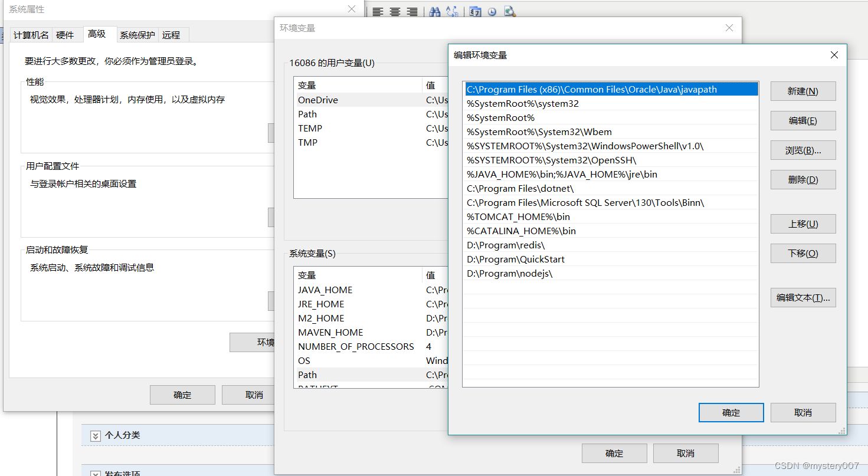Select the JAVA_HOME system variable
Screen dimensions: 868x476
pos(371,290)
